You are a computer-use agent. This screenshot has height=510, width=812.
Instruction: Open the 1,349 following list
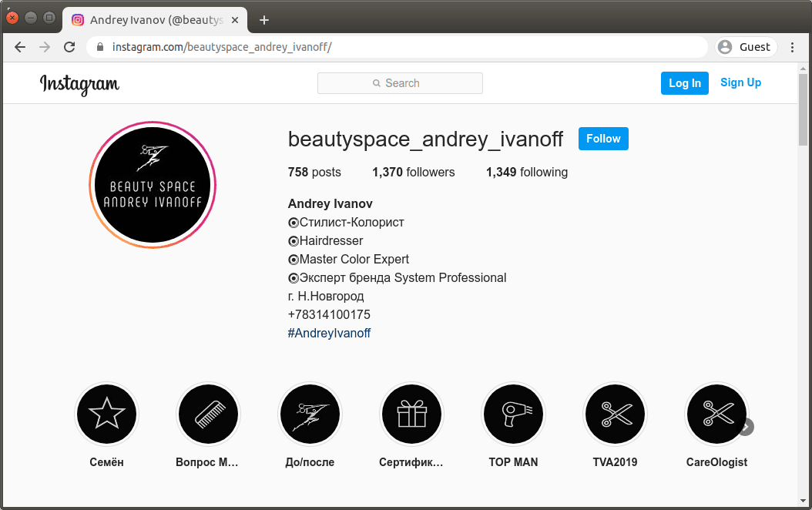527,172
